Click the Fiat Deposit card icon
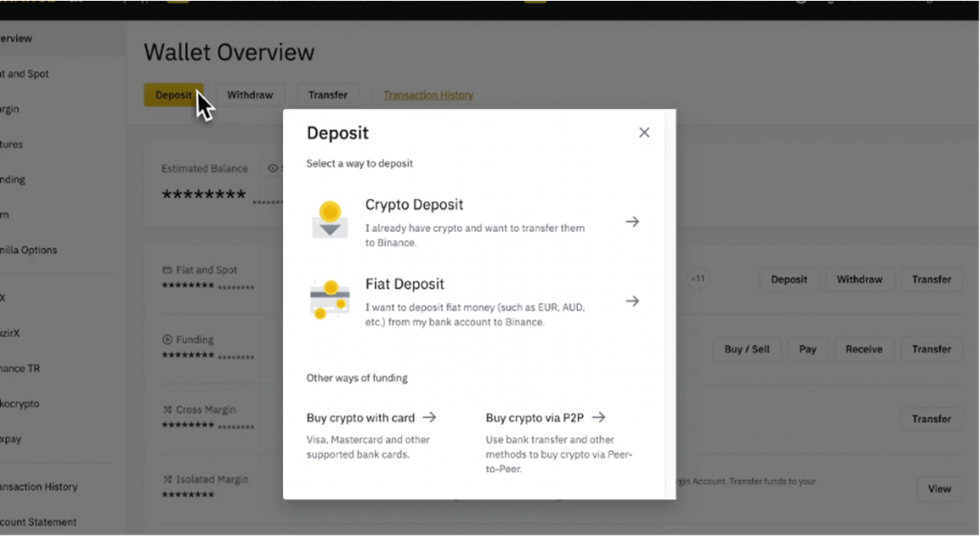This screenshot has width=980, height=537. (329, 300)
